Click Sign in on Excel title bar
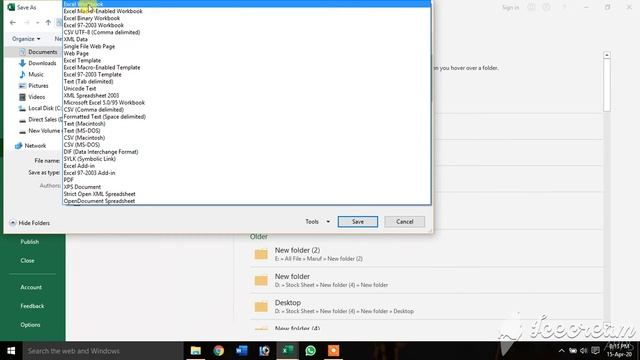640x360 pixels. [x=510, y=7]
